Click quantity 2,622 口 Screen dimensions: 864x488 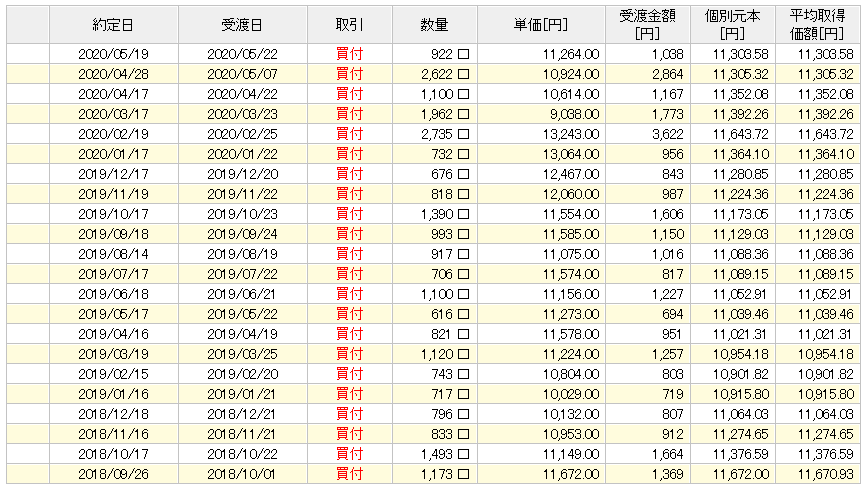pos(445,74)
